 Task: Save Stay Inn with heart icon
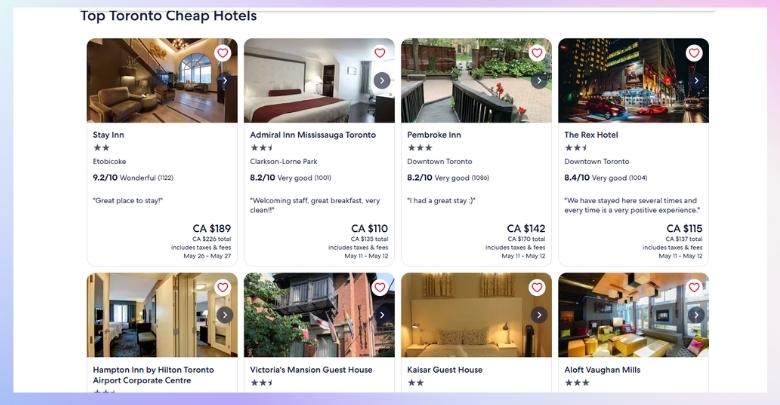point(222,53)
